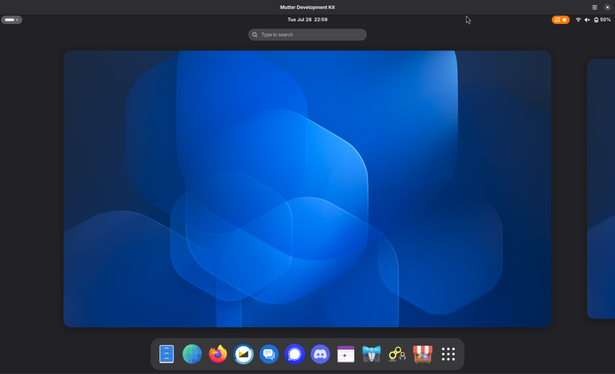Launch the bow-tie tuxedo app icon
The width and height of the screenshot is (615, 374).
[x=371, y=354]
